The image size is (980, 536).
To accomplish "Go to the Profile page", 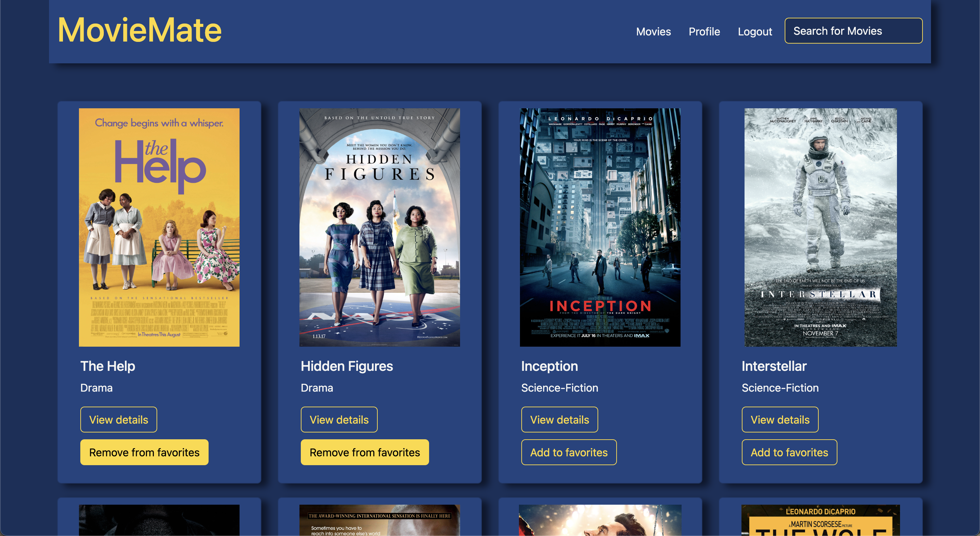I will pyautogui.click(x=704, y=31).
